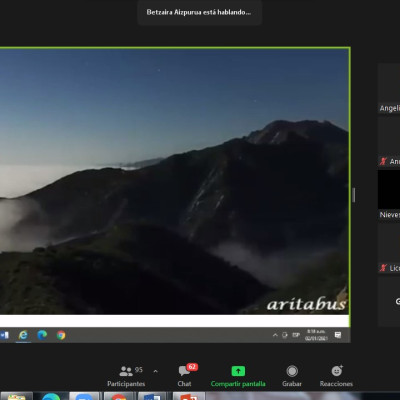Screen dimensions: 400x400
Task: Toggle the muted microphone icon on An tile
Action: 383,161
